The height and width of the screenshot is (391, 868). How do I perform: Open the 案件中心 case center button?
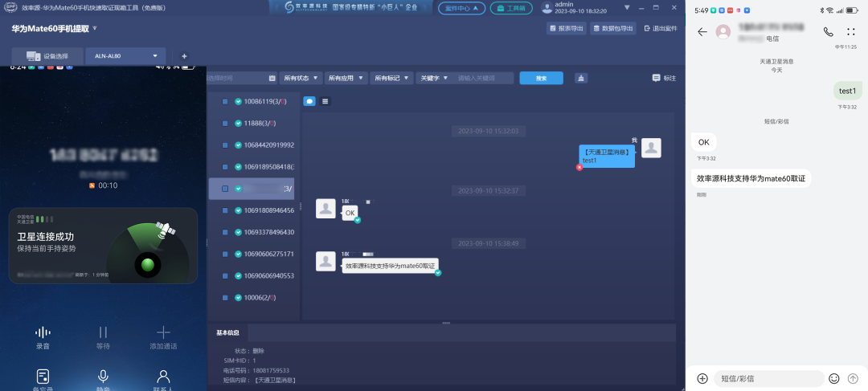tap(461, 8)
